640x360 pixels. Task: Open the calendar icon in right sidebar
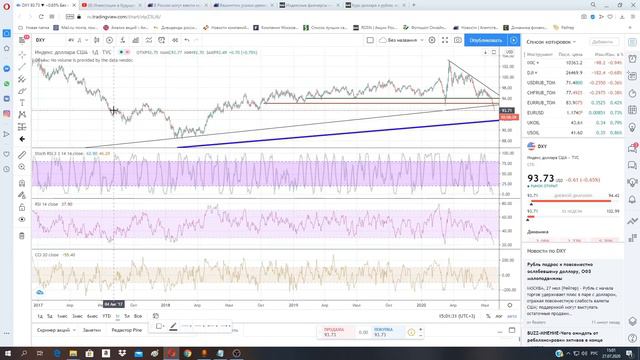632,109
